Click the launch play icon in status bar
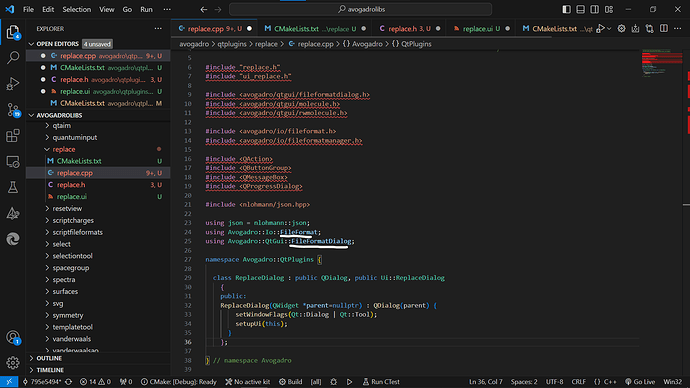690x388 pixels. pyautogui.click(x=349, y=382)
